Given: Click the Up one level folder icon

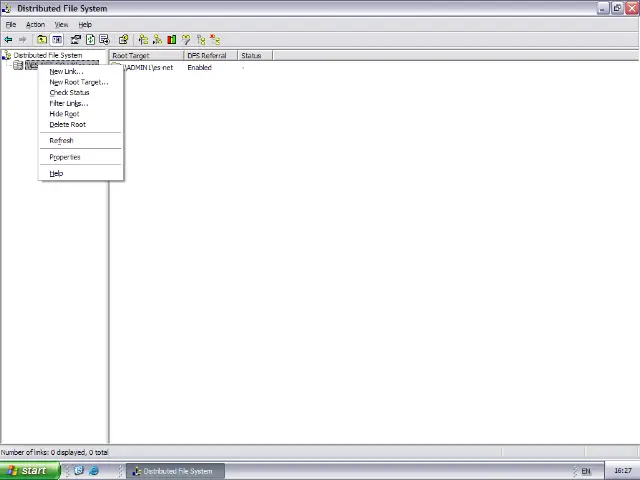Looking at the screenshot, I should click(42, 40).
